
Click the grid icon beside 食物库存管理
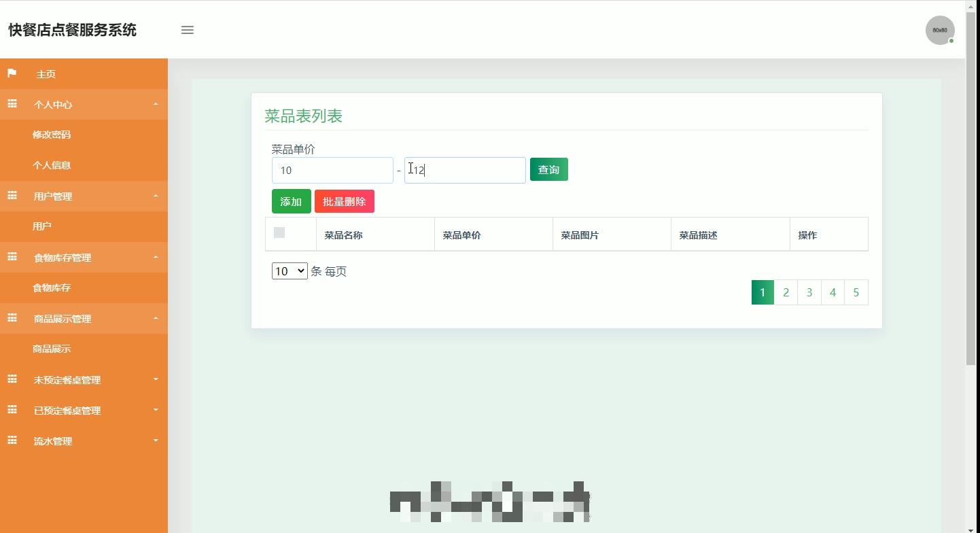tap(12, 257)
